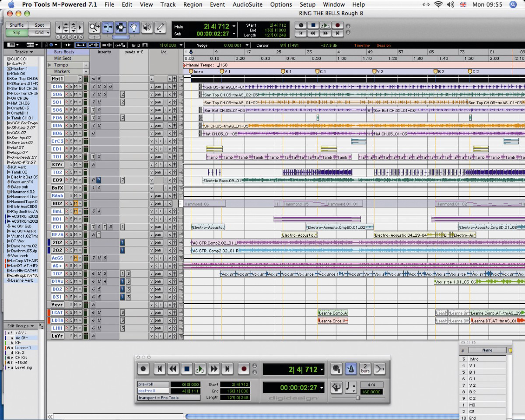Toggle Wait for Note in Transport window
The width and height of the screenshot is (525, 420).
[x=336, y=369]
